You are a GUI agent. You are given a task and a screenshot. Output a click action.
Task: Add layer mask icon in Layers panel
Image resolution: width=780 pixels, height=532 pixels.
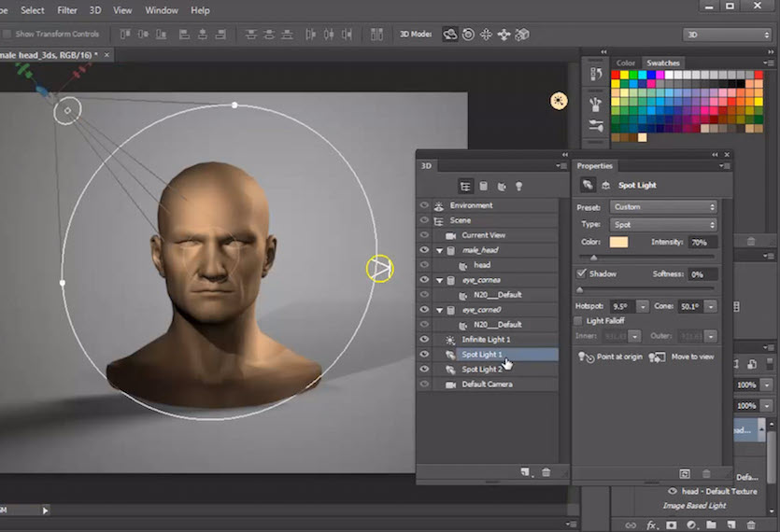tap(671, 525)
